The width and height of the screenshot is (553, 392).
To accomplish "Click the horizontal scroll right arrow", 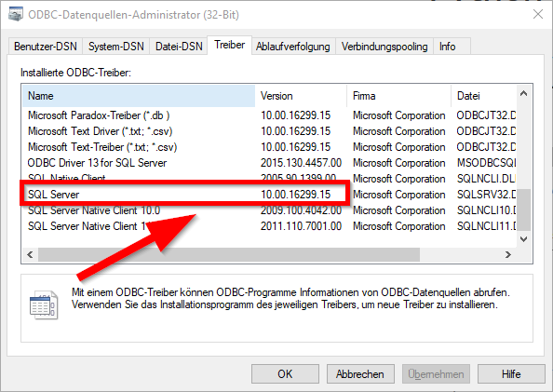I will (508, 254).
